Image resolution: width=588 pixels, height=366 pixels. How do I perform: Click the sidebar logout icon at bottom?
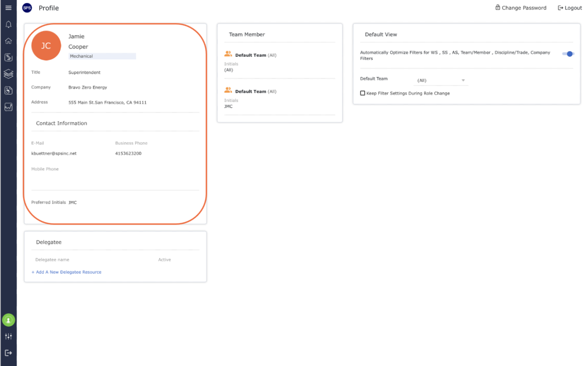(x=8, y=353)
